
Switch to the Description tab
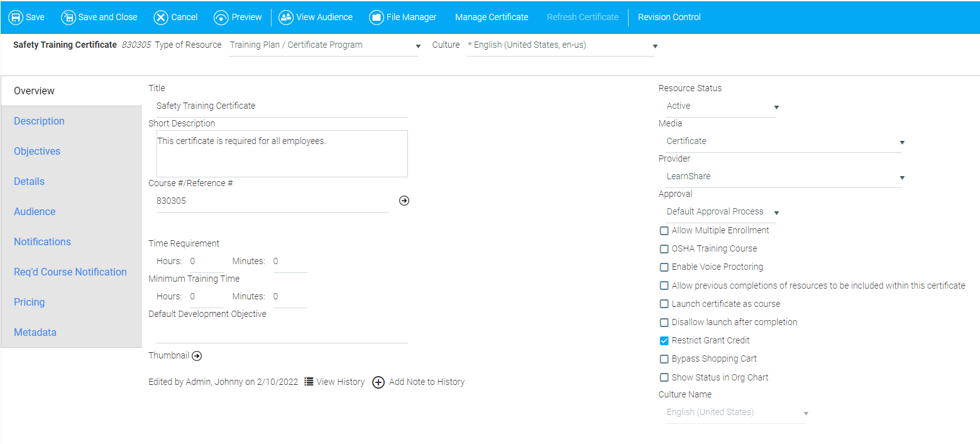click(39, 121)
